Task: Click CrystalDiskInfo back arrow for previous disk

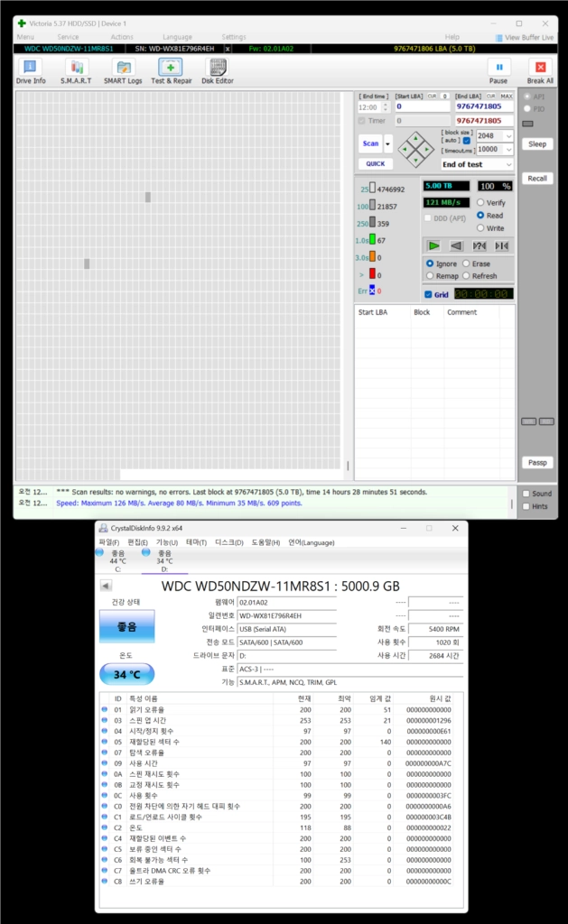Action: (106, 586)
